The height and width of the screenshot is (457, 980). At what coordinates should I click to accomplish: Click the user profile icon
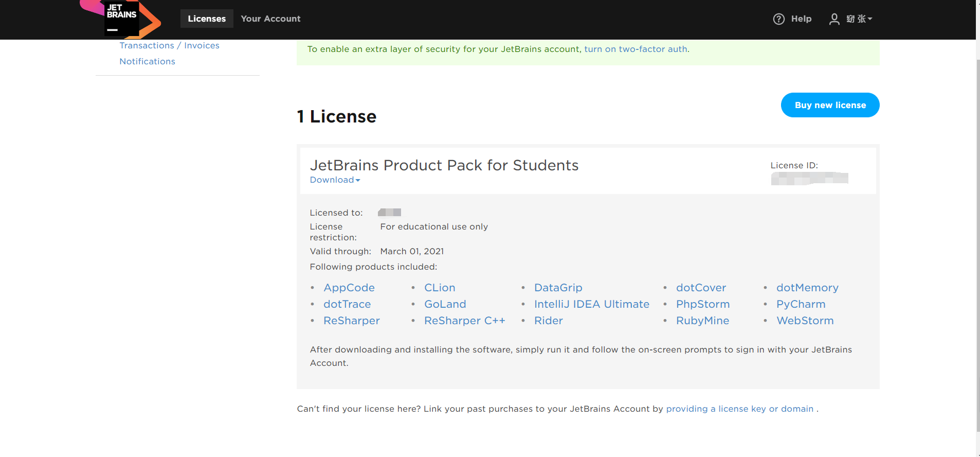834,19
